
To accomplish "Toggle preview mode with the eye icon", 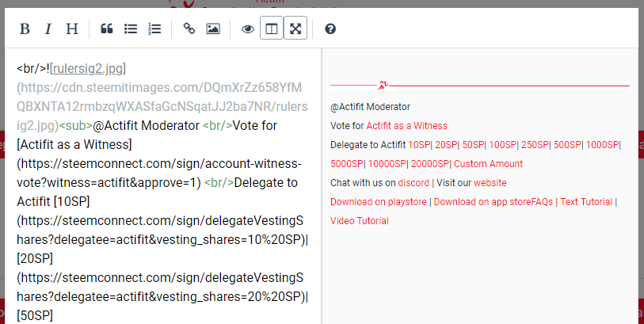I will coord(248,29).
